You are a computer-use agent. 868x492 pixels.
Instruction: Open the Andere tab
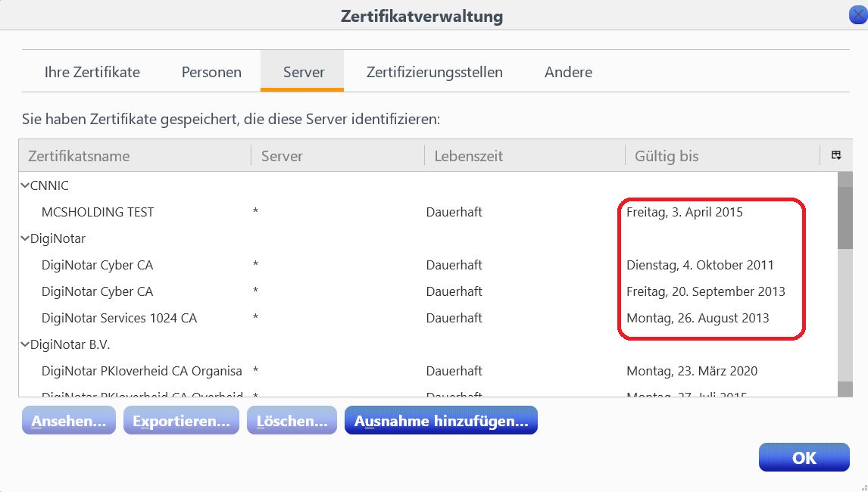pos(569,72)
